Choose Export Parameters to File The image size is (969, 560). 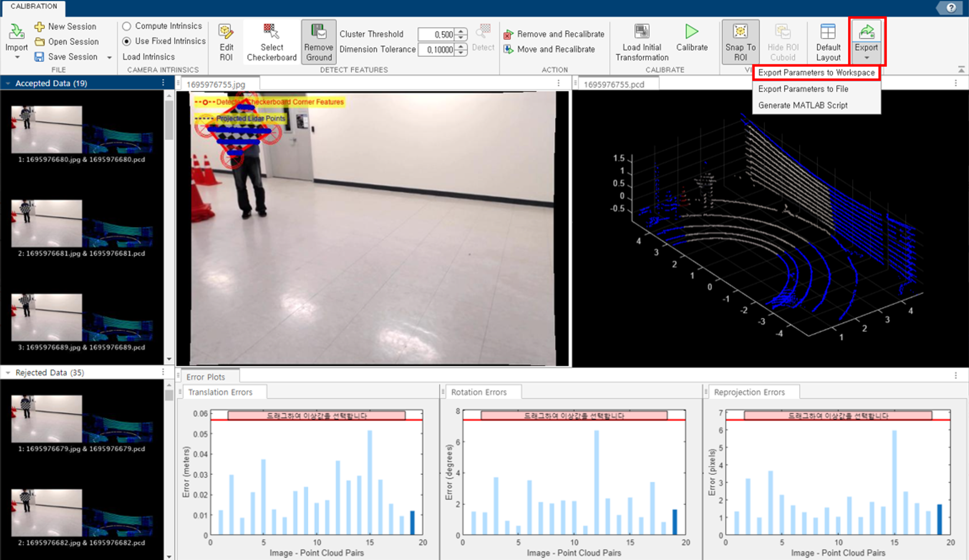tap(803, 89)
